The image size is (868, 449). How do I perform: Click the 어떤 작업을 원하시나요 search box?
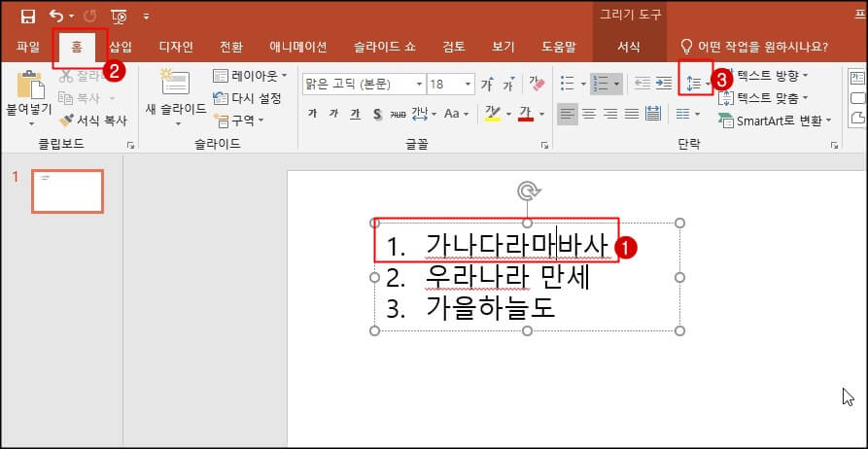click(754, 47)
